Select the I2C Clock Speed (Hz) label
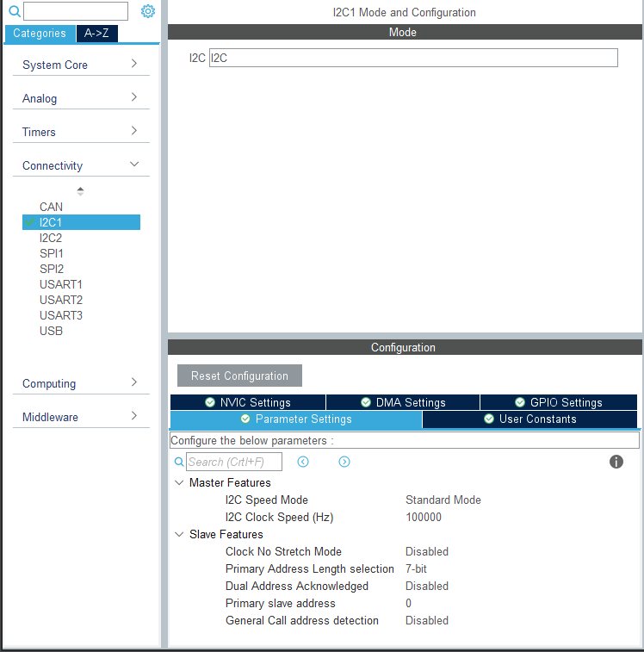 click(280, 518)
